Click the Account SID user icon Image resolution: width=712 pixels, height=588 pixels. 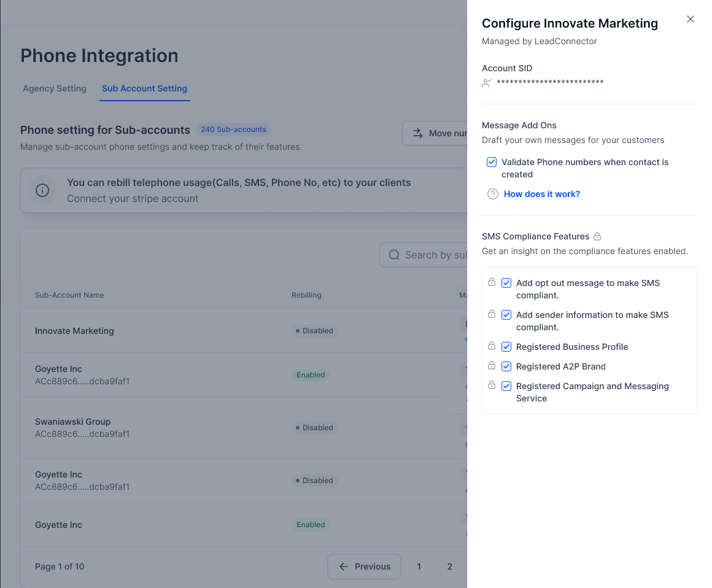(487, 83)
